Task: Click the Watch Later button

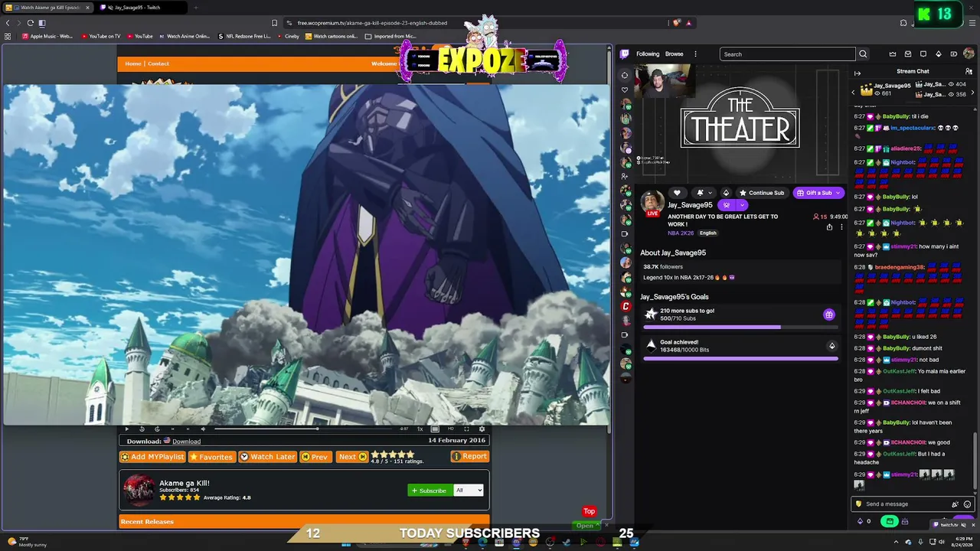Action: coord(267,457)
